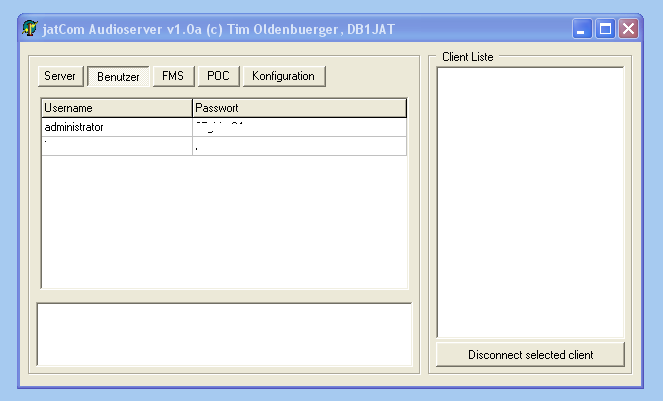663x401 pixels.
Task: Select the administrator username cell
Action: 116,127
